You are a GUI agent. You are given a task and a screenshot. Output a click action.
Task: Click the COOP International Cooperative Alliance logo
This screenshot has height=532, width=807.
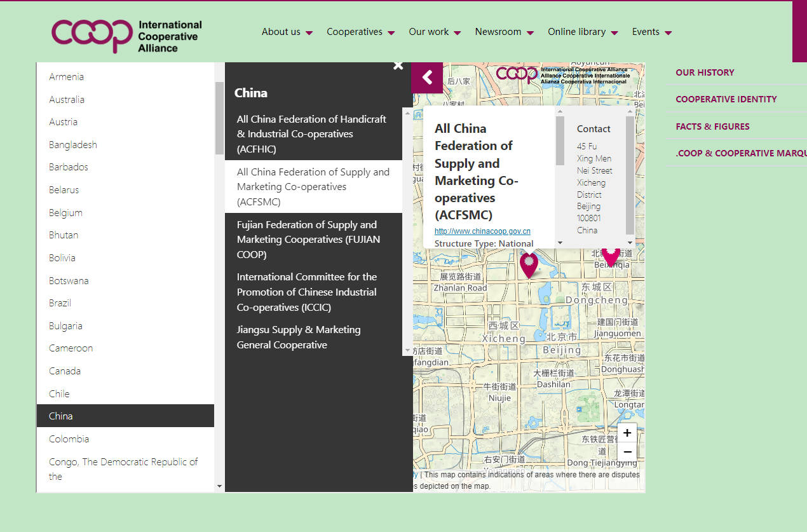[x=126, y=35]
